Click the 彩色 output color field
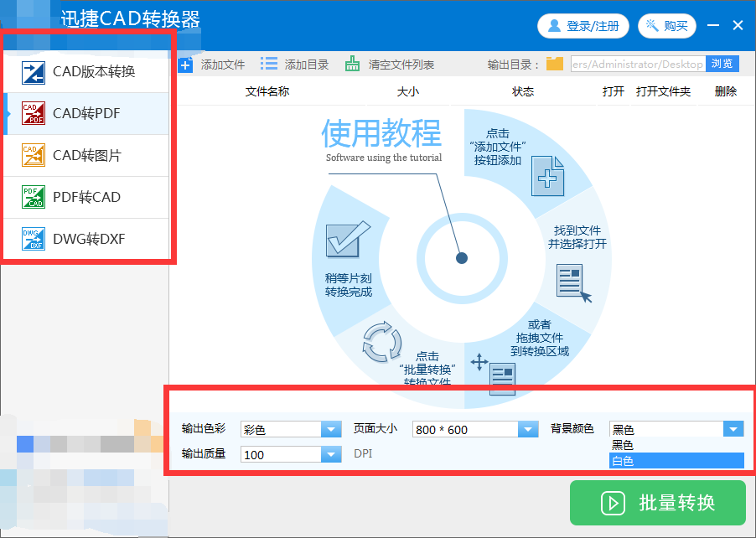The height and width of the screenshot is (538, 756). pyautogui.click(x=281, y=429)
